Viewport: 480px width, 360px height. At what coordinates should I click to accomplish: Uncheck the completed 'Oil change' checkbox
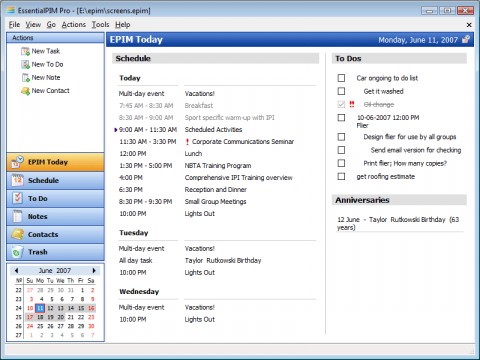click(341, 104)
